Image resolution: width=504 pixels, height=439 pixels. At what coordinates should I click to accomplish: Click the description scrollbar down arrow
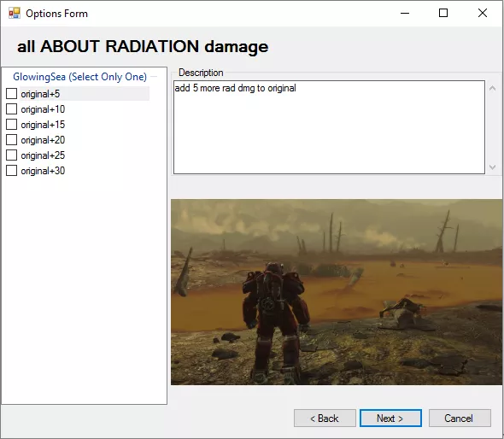coord(492,167)
